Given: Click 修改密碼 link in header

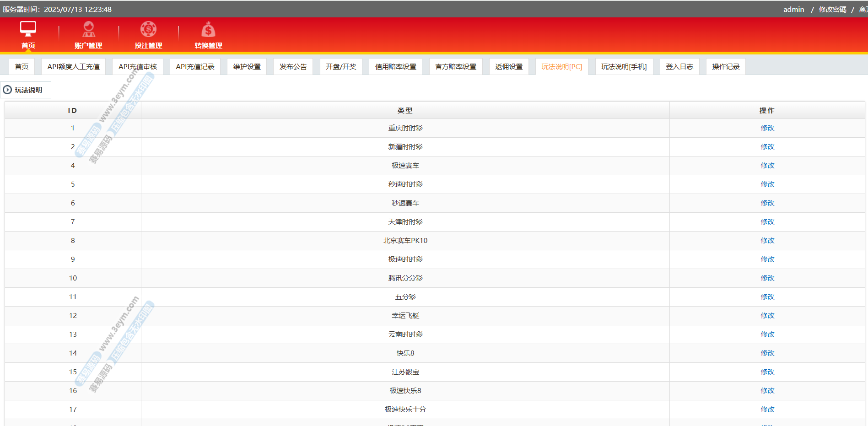Looking at the screenshot, I should click(x=832, y=10).
